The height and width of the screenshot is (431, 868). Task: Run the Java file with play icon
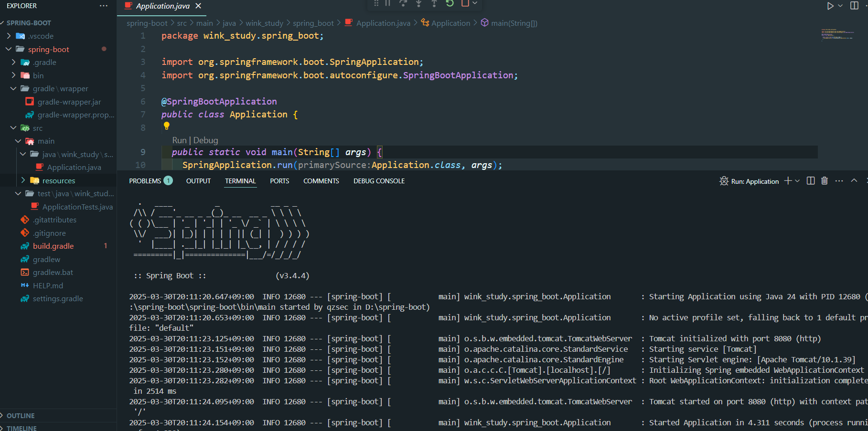[830, 6]
